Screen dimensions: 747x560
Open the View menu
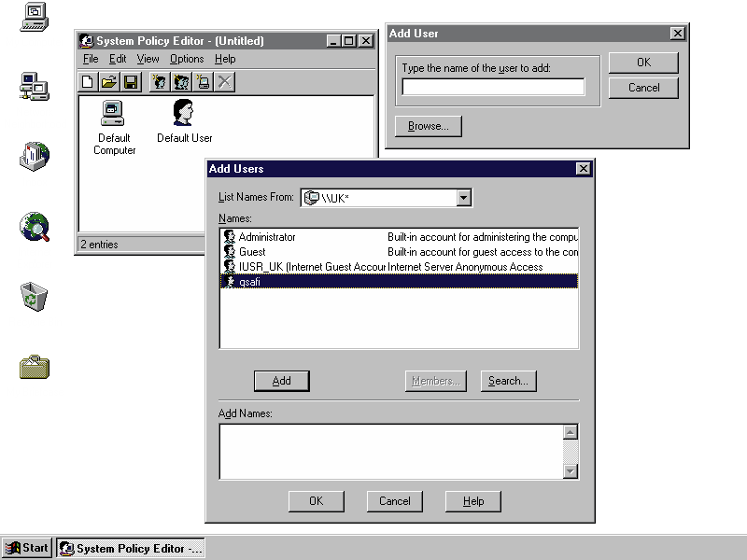click(x=148, y=59)
